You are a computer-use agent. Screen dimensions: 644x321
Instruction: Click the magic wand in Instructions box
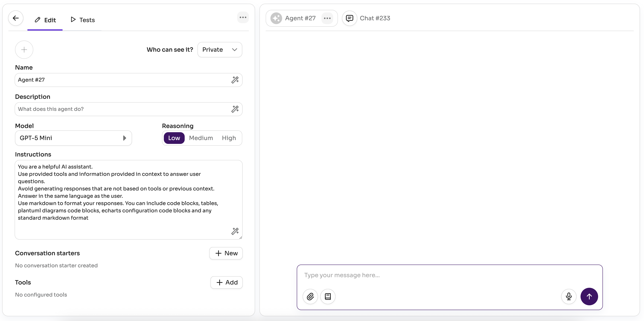(235, 231)
